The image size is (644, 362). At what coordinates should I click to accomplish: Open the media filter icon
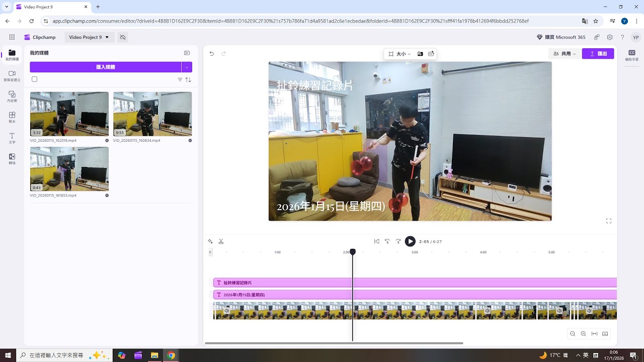(x=180, y=79)
